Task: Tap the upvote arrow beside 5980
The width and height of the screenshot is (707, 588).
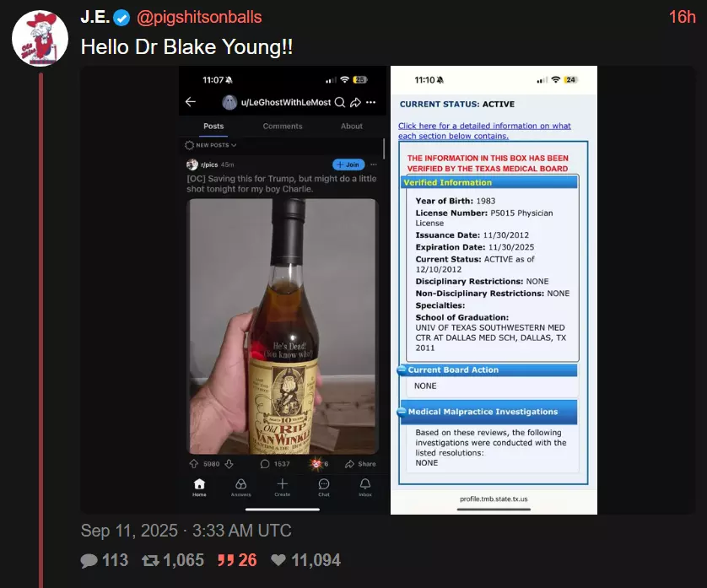Action: 194,463
